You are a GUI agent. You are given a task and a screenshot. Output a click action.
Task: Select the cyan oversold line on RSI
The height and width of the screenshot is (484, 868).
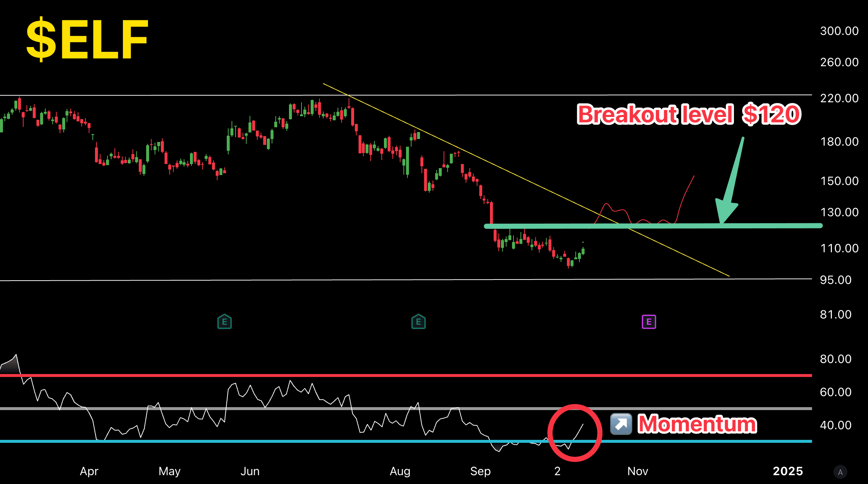[406, 441]
